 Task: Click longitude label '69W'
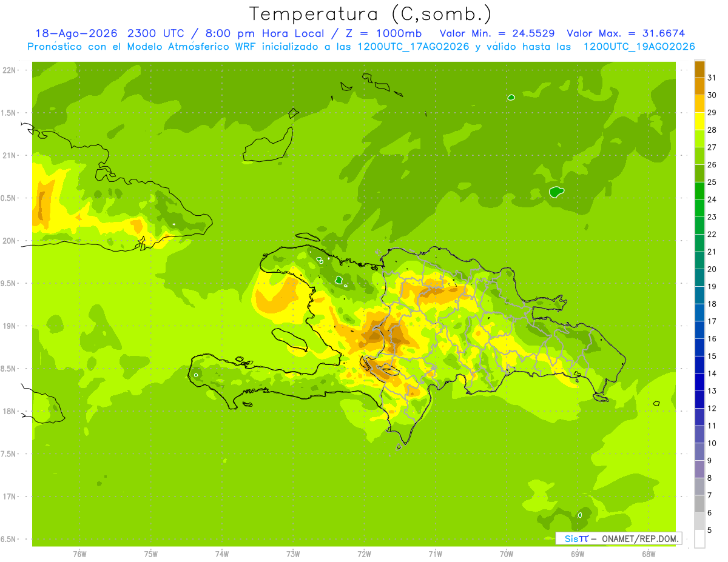pyautogui.click(x=578, y=554)
